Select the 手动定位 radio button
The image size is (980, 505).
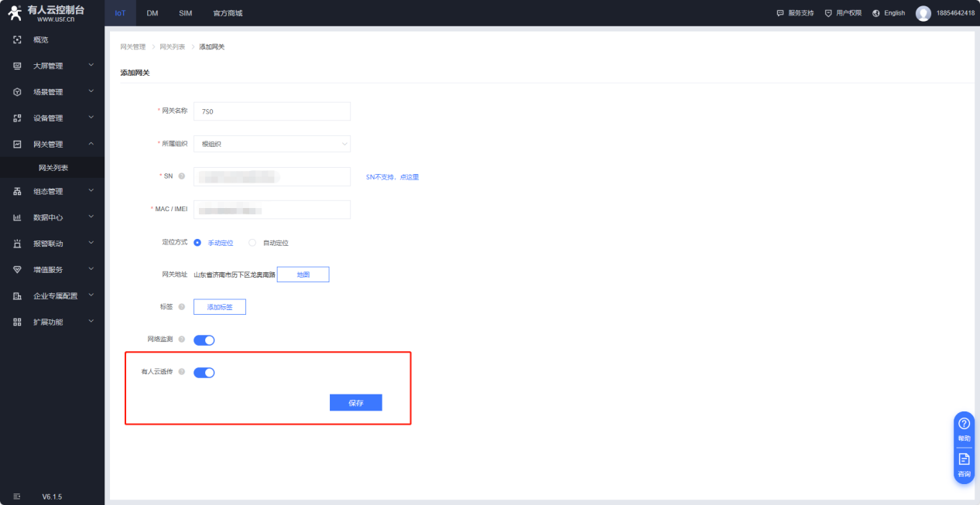pyautogui.click(x=197, y=242)
